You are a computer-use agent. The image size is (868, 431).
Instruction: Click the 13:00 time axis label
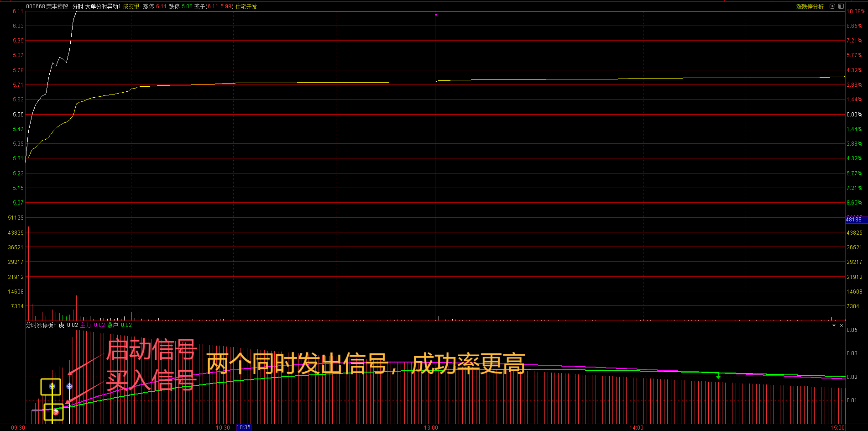[431, 428]
